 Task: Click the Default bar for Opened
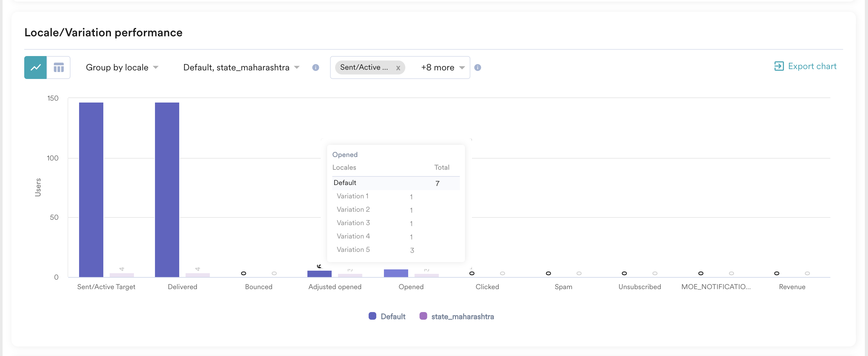click(396, 273)
